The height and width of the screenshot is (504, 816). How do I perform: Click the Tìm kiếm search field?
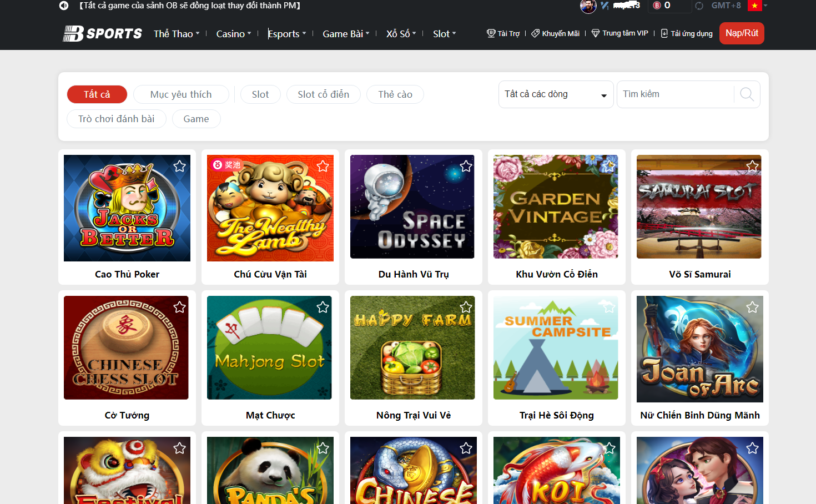(x=676, y=94)
